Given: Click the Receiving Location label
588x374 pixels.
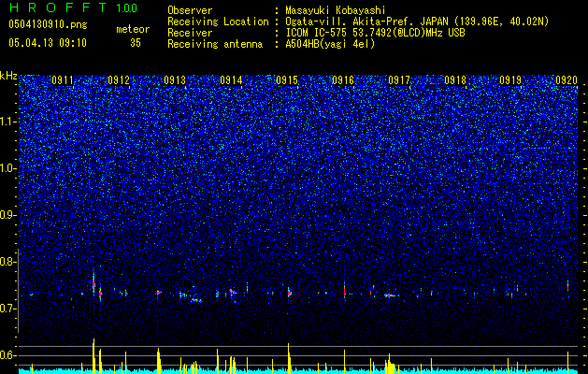Looking at the screenshot, I should point(218,22).
